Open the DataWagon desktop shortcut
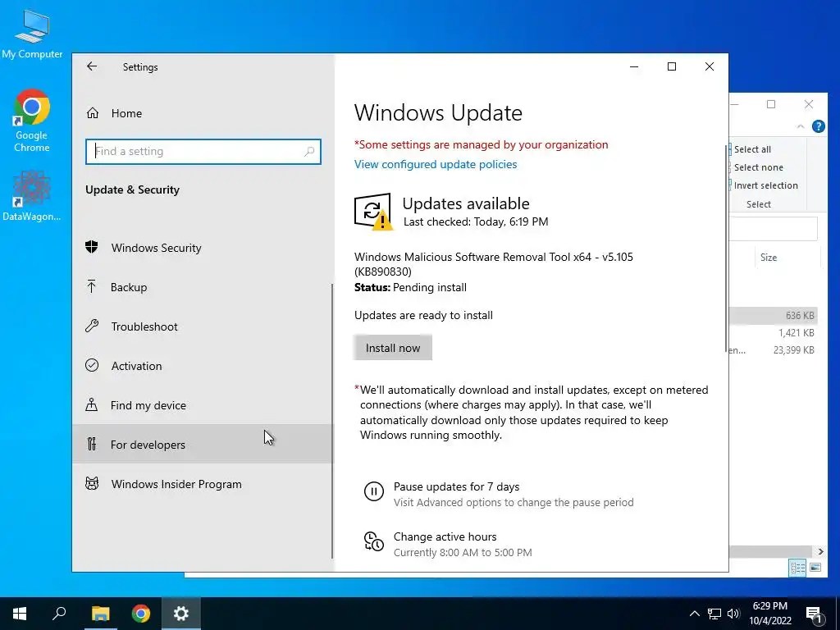840x630 pixels. coord(32,195)
